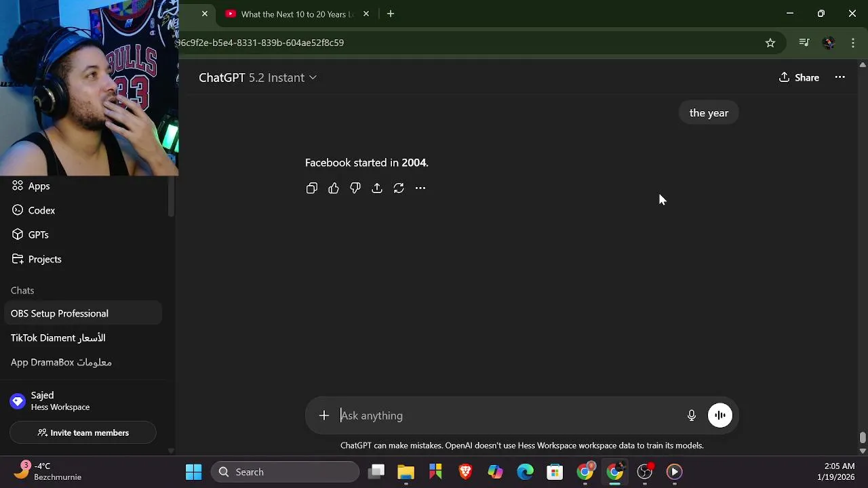This screenshot has width=868, height=488.
Task: Open the Windows Start menu
Action: pyautogui.click(x=194, y=472)
